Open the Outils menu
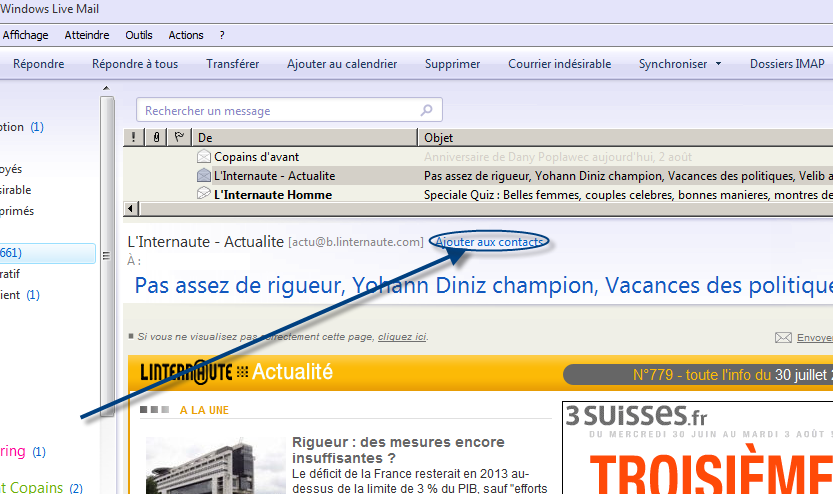The width and height of the screenshot is (833, 494). click(139, 35)
